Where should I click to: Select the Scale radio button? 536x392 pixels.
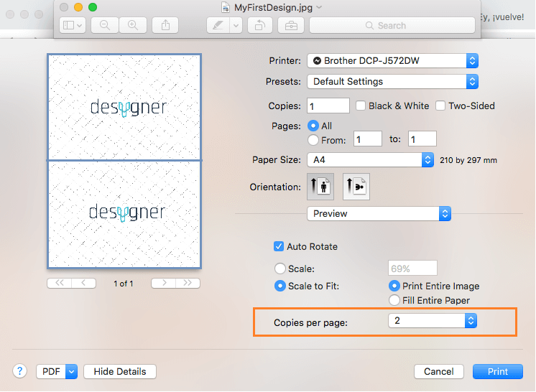coord(280,269)
